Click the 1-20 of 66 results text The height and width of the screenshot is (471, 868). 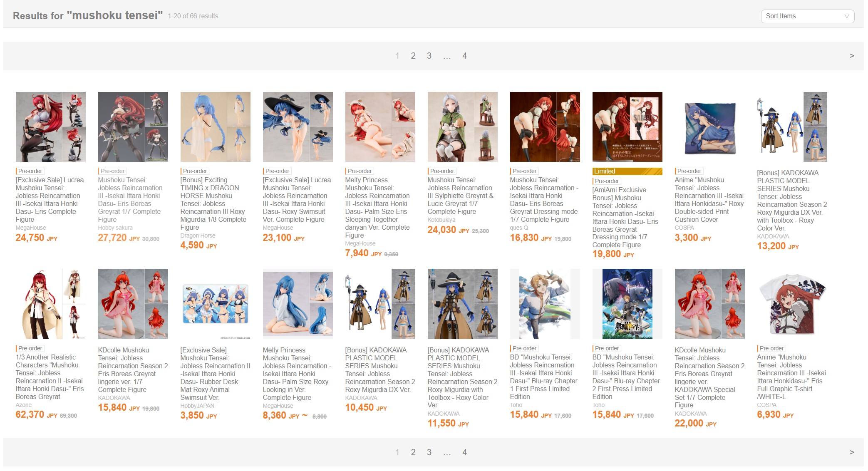point(193,16)
